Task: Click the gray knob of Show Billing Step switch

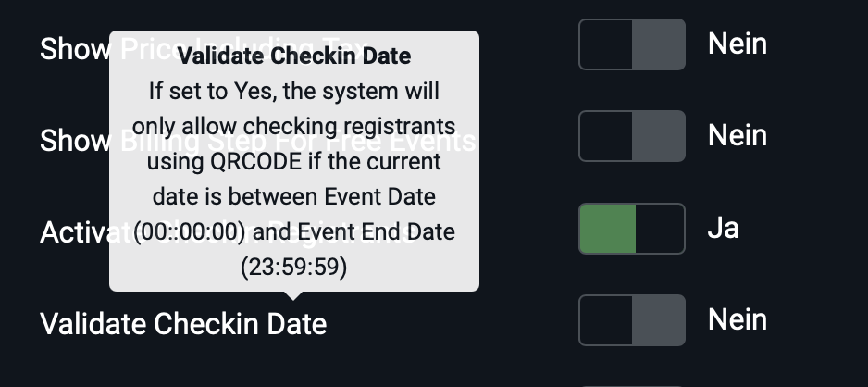Action: [658, 136]
